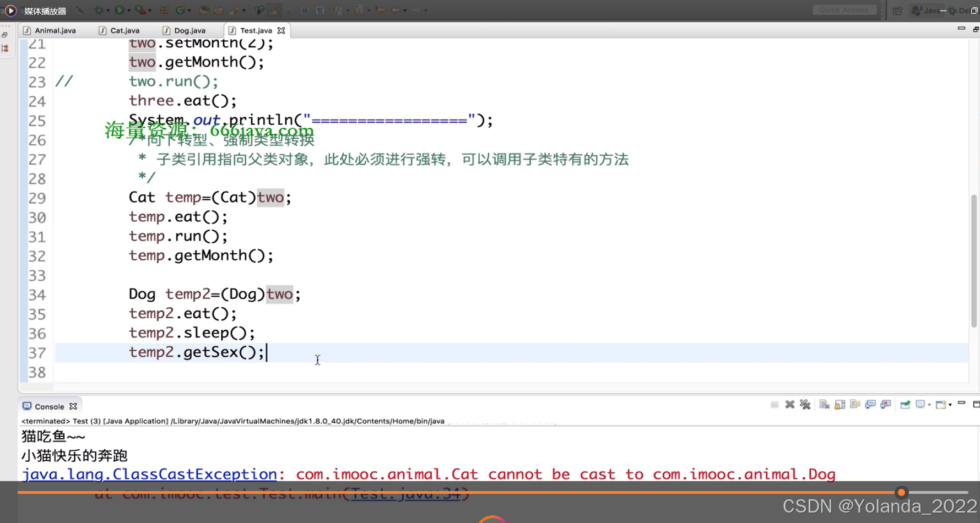Click Remove All Terminated Launches double-X icon
Viewport: 980px width, 523px height.
[x=805, y=405]
